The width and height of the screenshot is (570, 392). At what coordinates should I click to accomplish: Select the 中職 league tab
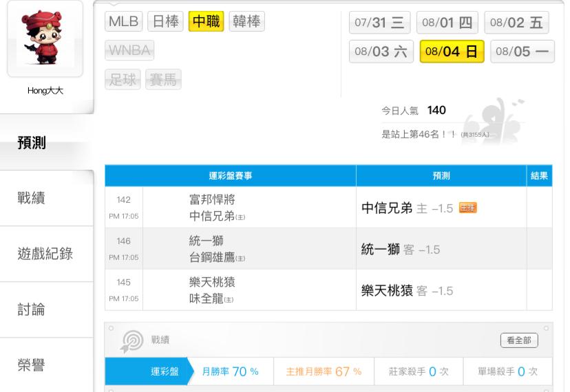tap(206, 21)
